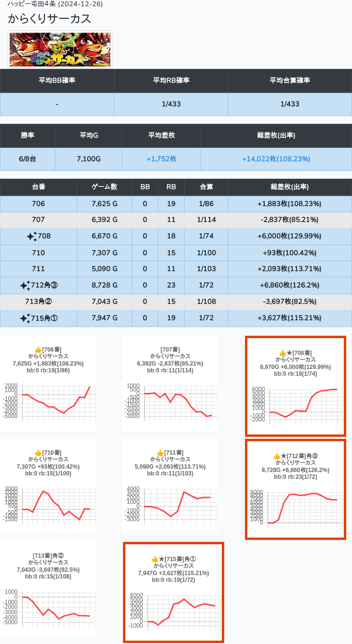
Task: Sort table by ゲーム数 column header
Action: point(104,187)
